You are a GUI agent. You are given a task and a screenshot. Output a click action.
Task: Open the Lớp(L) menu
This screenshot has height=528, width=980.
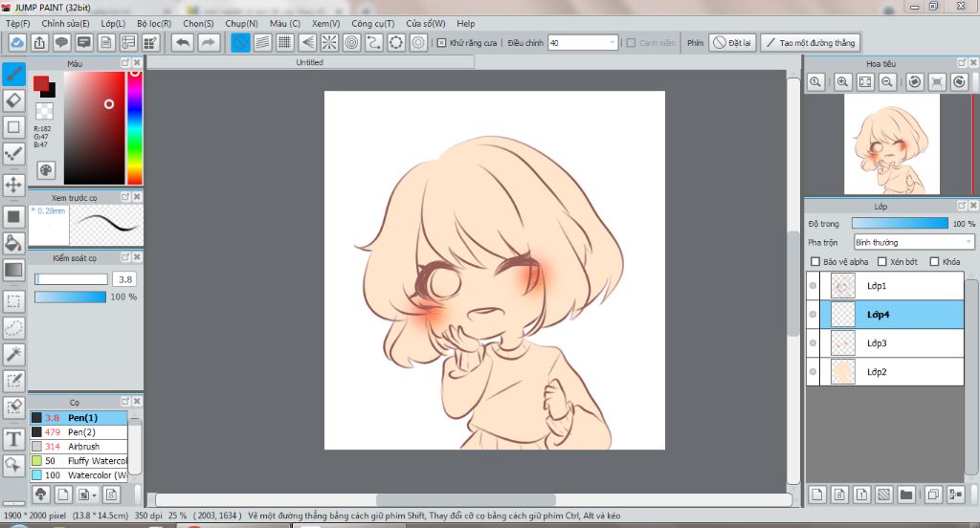click(113, 23)
